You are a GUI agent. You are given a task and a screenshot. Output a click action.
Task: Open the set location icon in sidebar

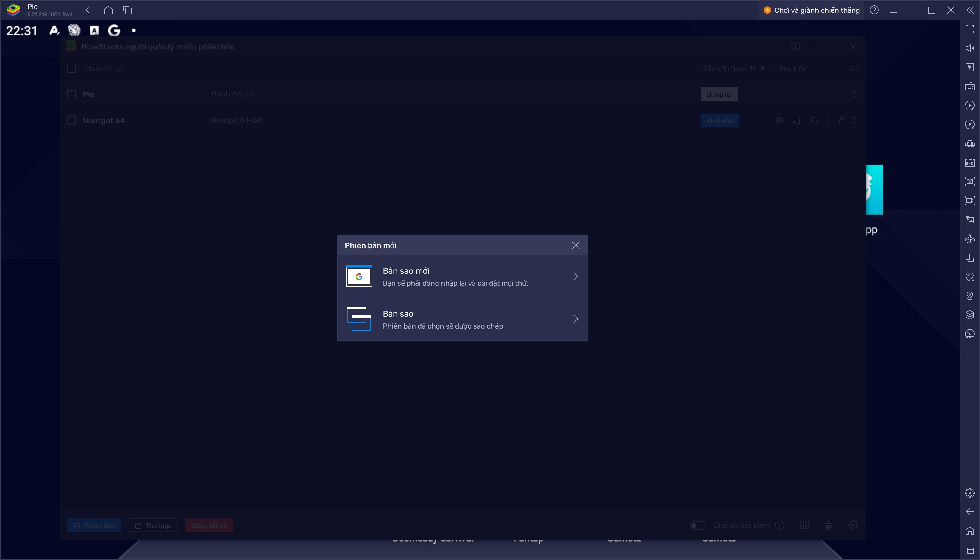(970, 296)
